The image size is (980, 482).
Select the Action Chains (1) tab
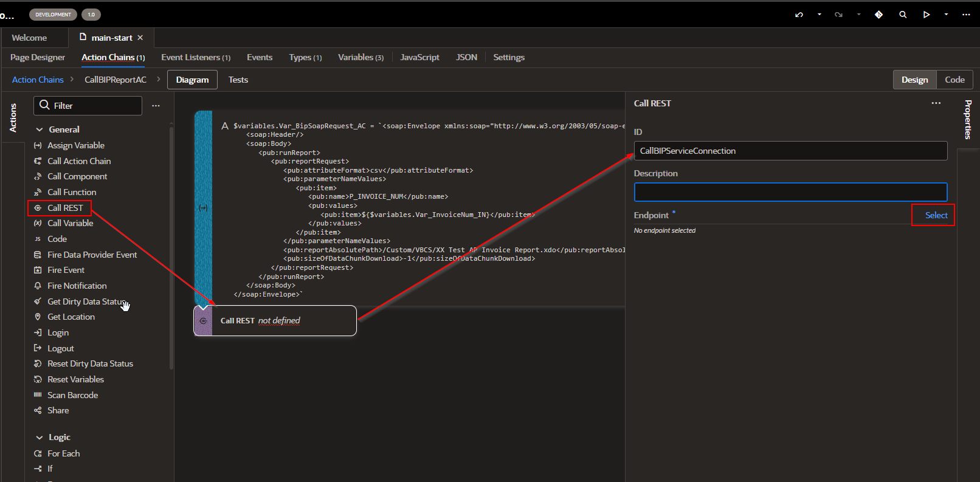[x=114, y=57]
